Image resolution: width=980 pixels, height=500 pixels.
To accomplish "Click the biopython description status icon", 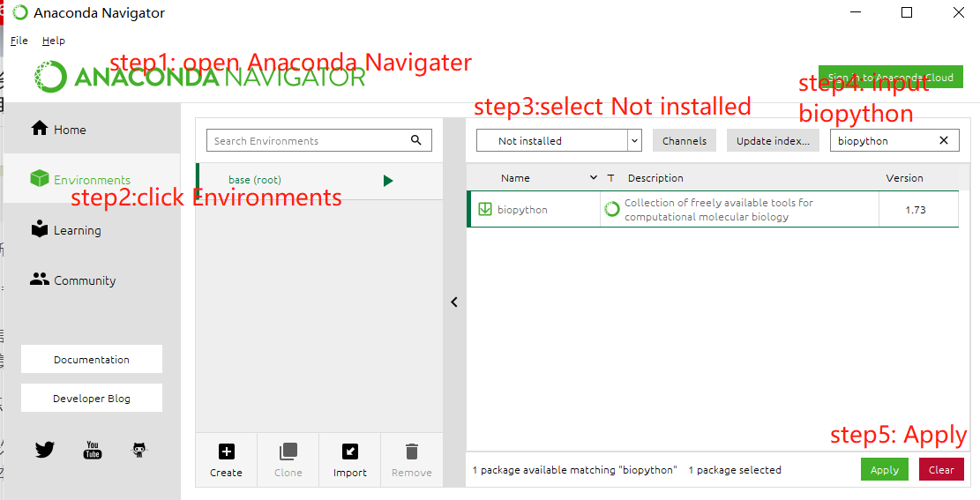I will tap(612, 209).
